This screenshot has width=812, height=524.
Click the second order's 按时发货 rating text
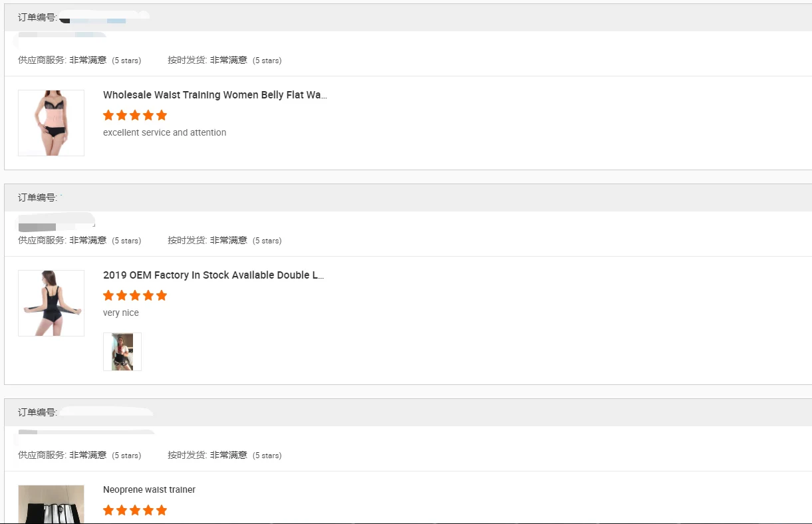pyautogui.click(x=225, y=240)
